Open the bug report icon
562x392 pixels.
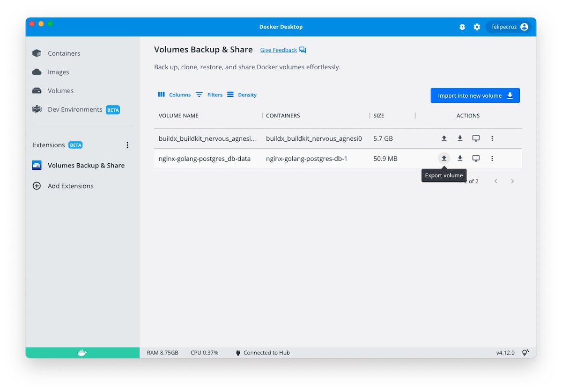[x=462, y=27]
